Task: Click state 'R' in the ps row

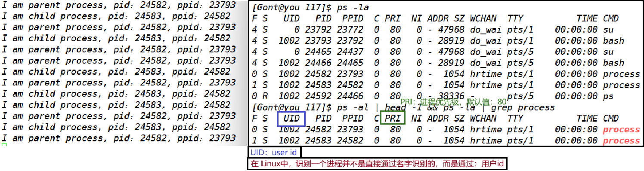Action: (x=265, y=96)
